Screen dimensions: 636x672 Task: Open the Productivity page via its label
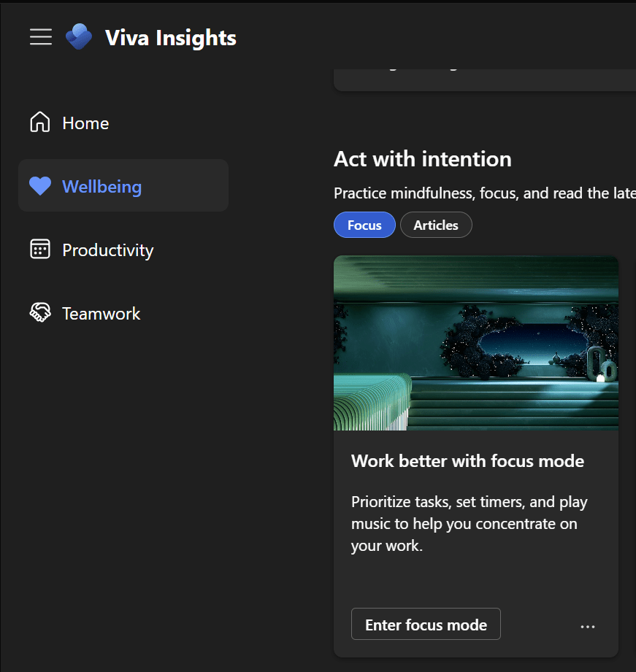(x=108, y=250)
